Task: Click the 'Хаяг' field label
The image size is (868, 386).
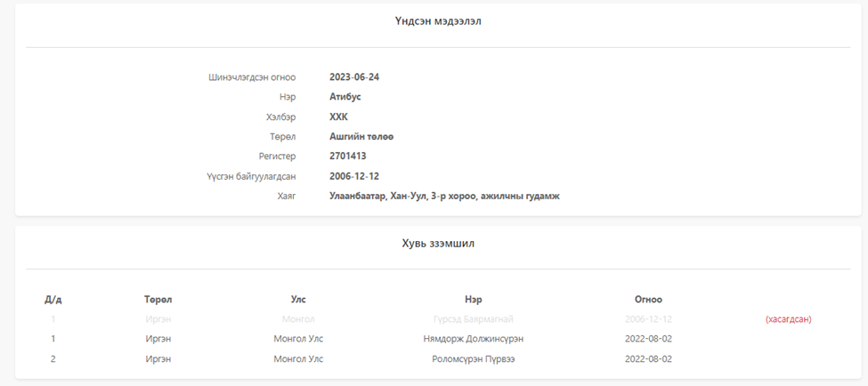Action: click(287, 197)
